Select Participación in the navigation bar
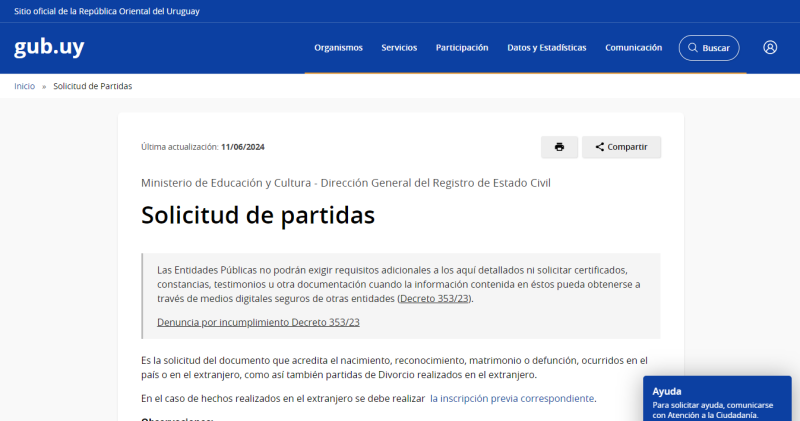This screenshot has width=800, height=421. tap(462, 48)
